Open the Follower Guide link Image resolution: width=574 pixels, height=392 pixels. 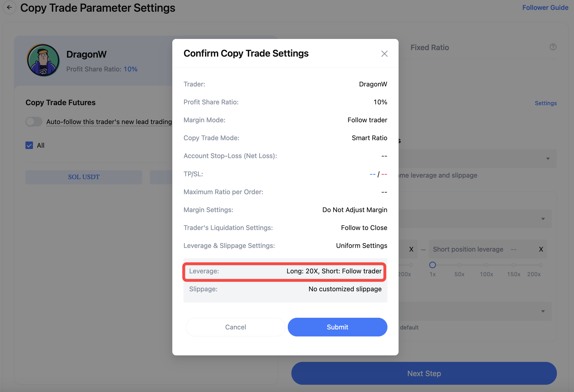point(545,8)
